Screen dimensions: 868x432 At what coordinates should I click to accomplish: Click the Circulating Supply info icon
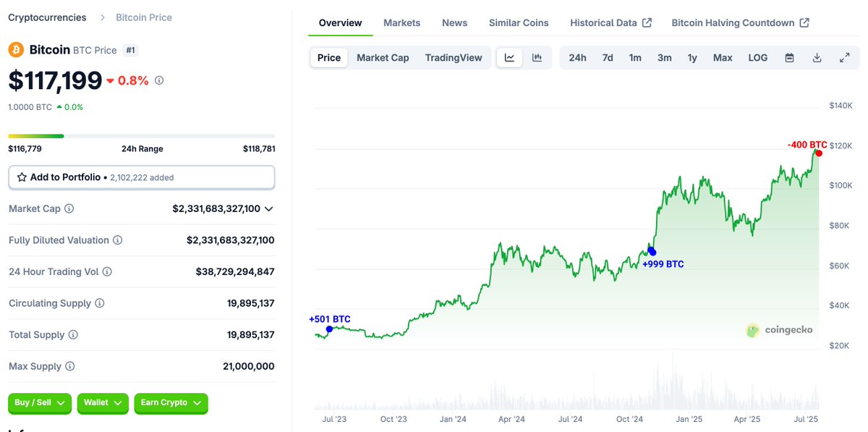[100, 303]
